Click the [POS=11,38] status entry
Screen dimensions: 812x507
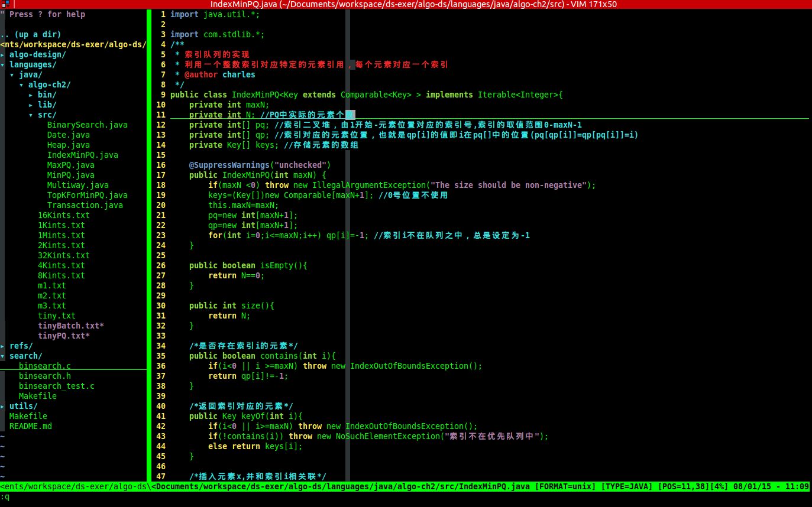pyautogui.click(x=684, y=487)
